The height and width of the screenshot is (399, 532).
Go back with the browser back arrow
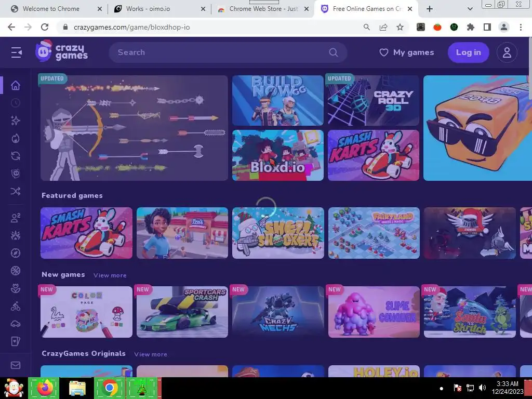(11, 27)
